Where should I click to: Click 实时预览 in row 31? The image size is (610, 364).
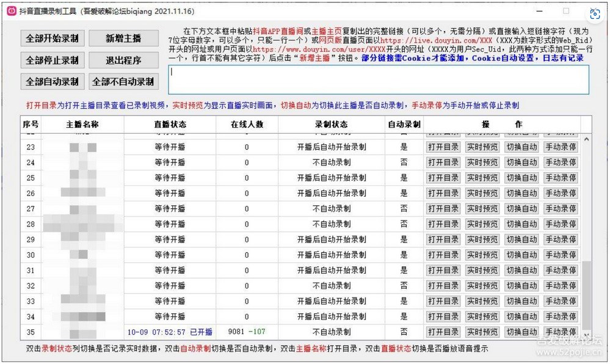[x=482, y=270]
